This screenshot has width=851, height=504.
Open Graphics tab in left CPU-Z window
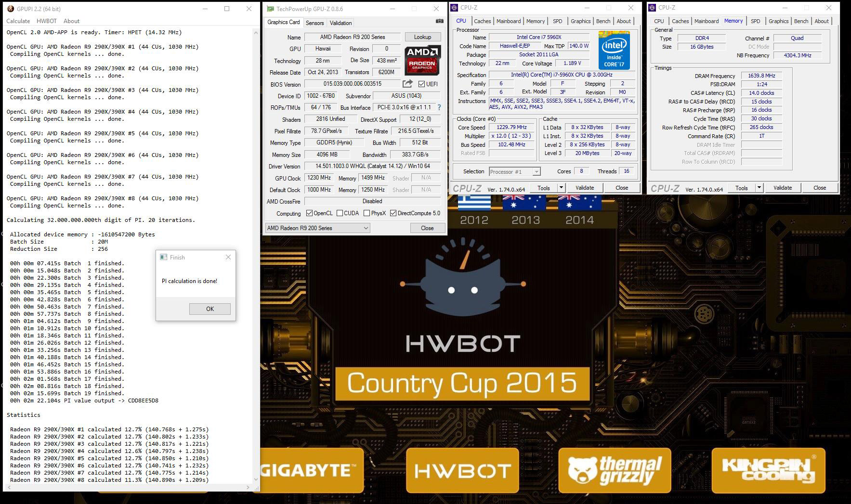coord(580,21)
